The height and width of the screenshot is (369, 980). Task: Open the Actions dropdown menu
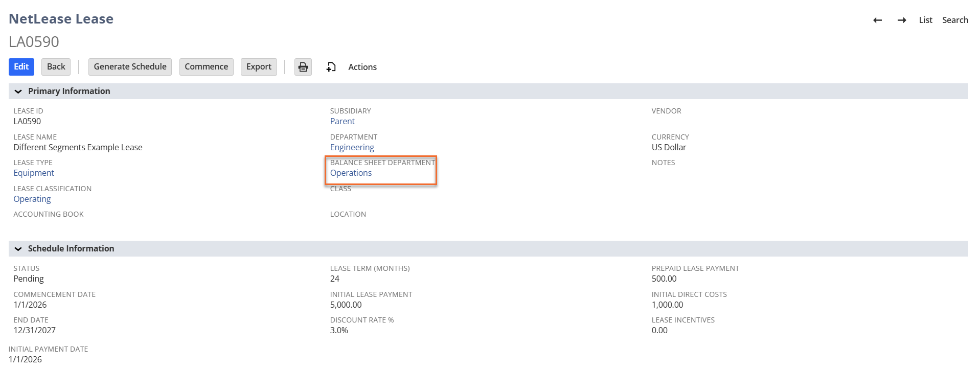362,67
